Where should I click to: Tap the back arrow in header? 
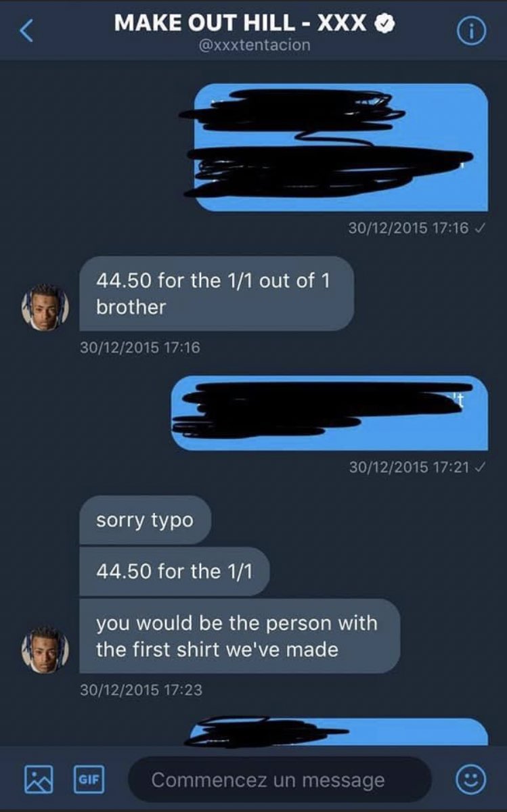tap(26, 30)
